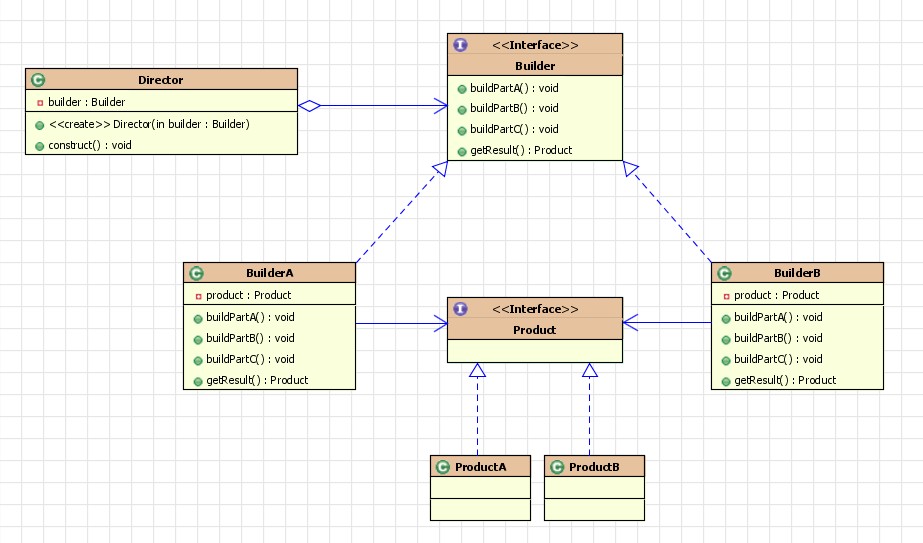This screenshot has width=923, height=543.
Task: Select buildPartC() : void text in BuilderB
Action: [x=778, y=359]
